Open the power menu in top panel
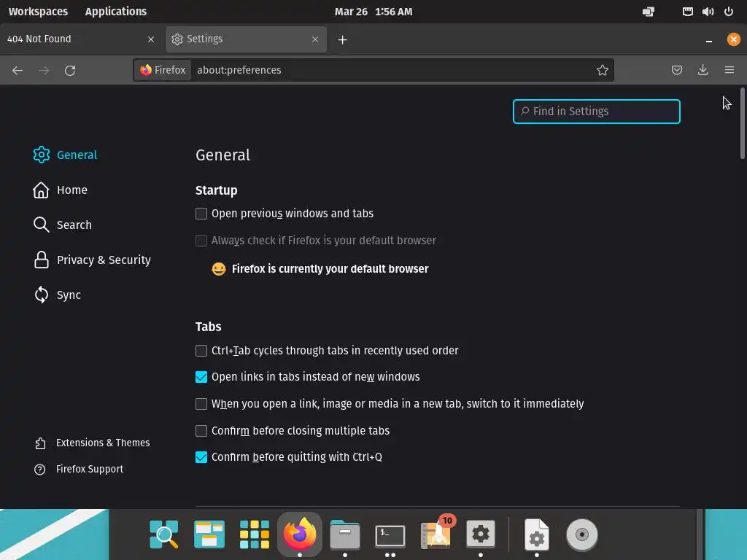 729,12
